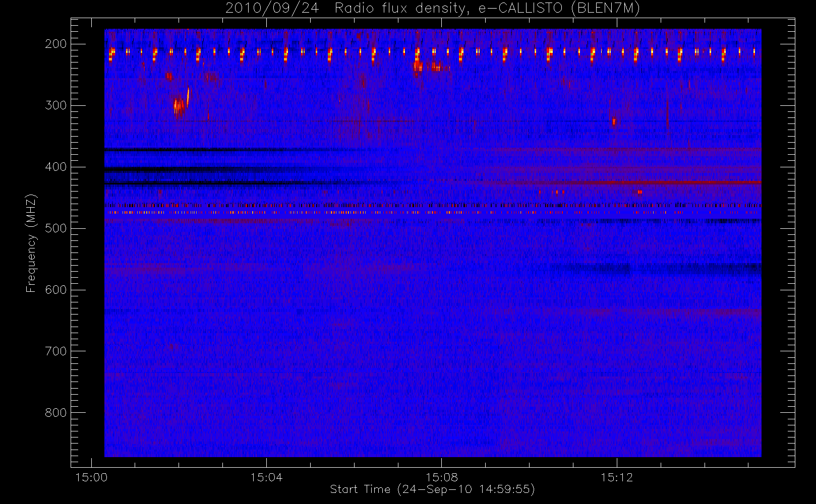Viewport: 816px width, 504px height.
Task: Click the plot title "Radio flux density, e-CALLISTO (BLEN7M)"
Action: pyautogui.click(x=487, y=9)
